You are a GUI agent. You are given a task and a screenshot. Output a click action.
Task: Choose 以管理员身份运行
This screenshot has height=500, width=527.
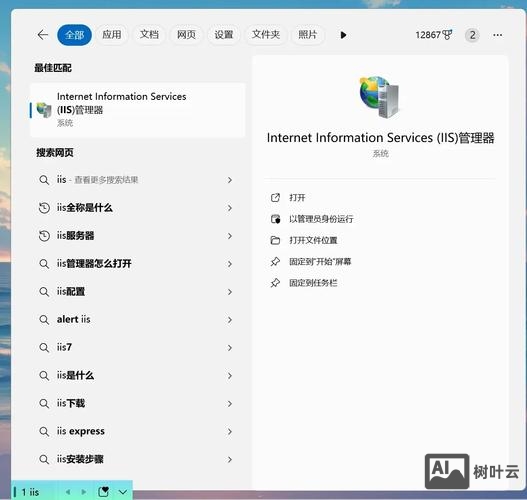(x=321, y=219)
